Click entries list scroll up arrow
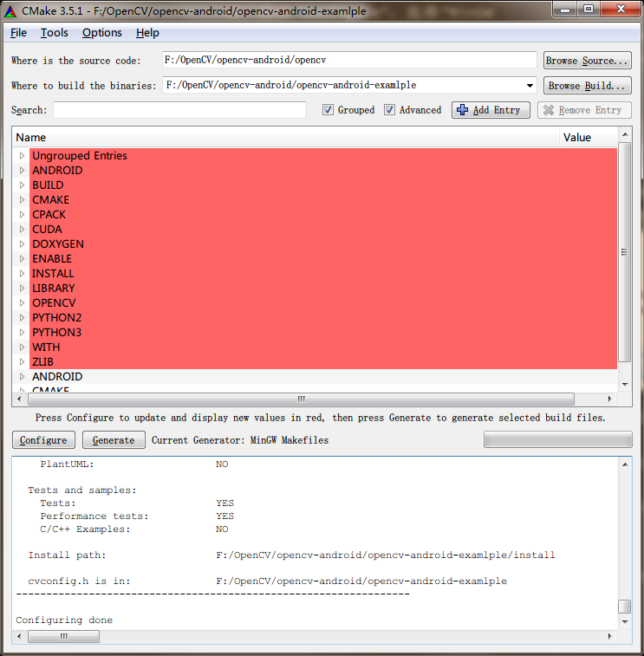The height and width of the screenshot is (656, 644). point(624,134)
